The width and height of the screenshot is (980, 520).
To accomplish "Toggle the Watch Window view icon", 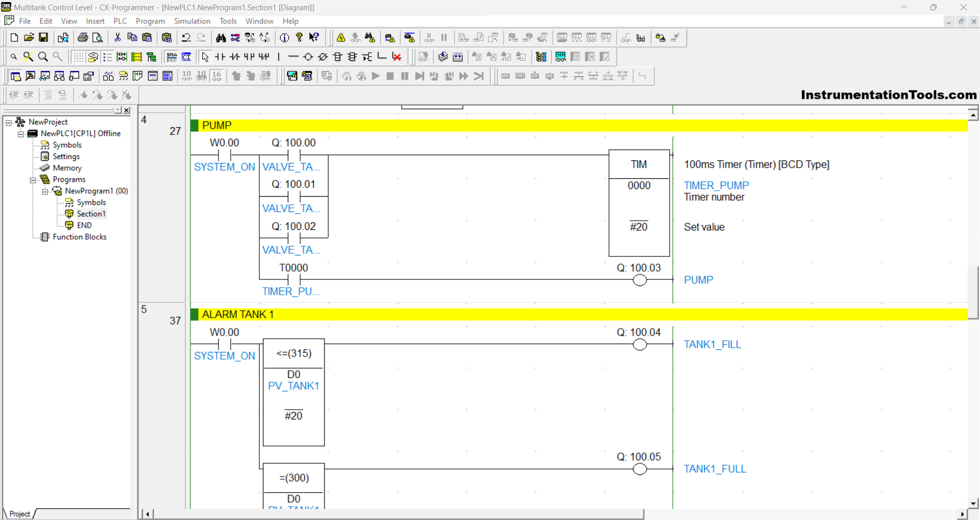I will [x=45, y=76].
